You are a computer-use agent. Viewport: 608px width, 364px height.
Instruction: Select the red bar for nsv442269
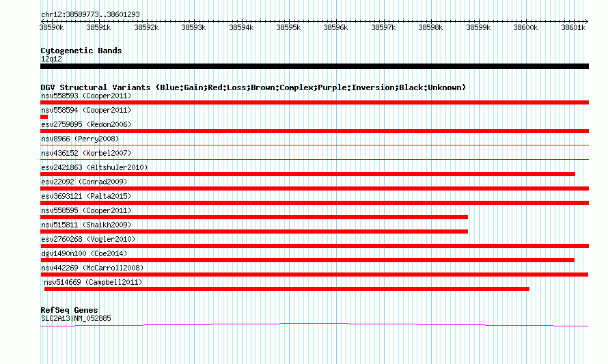coord(314,275)
